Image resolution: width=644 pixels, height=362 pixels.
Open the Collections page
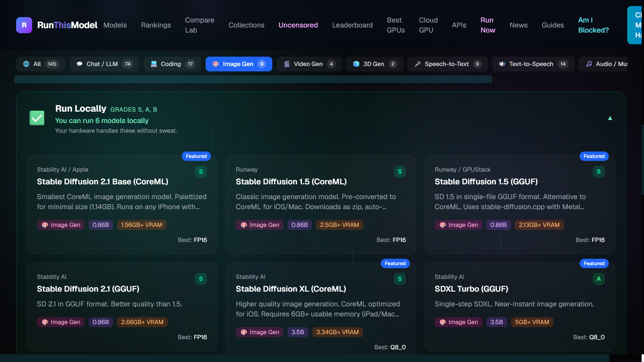click(x=246, y=25)
